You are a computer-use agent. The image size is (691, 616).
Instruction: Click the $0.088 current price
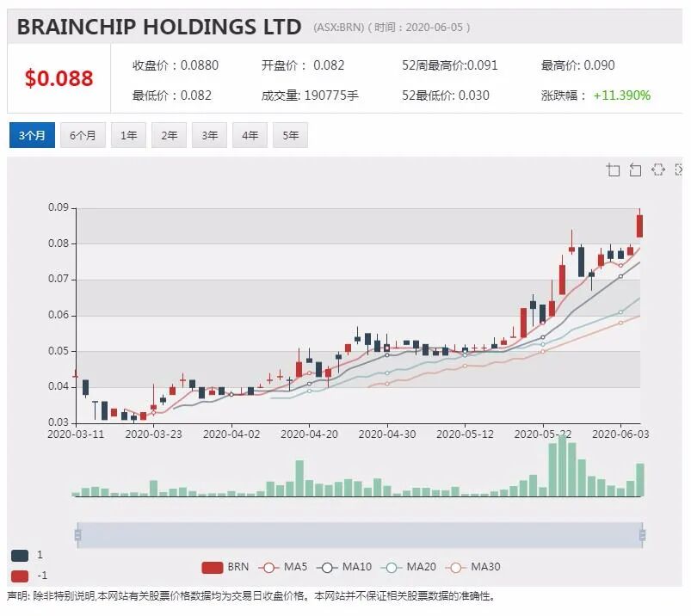(59, 78)
